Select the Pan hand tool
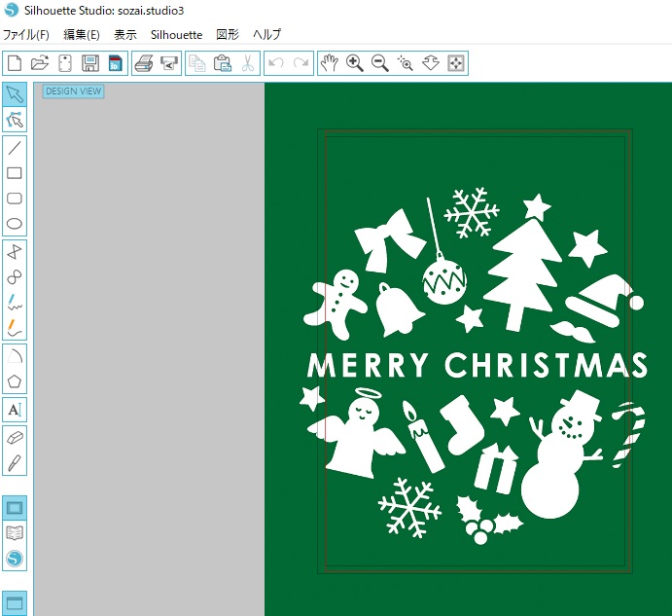672x616 pixels. tap(330, 63)
